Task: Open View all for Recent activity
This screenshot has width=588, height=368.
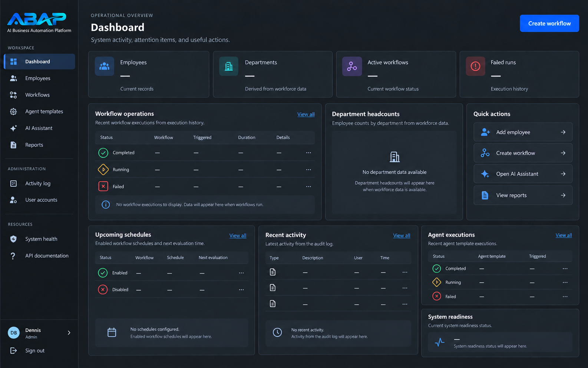Action: (402, 236)
